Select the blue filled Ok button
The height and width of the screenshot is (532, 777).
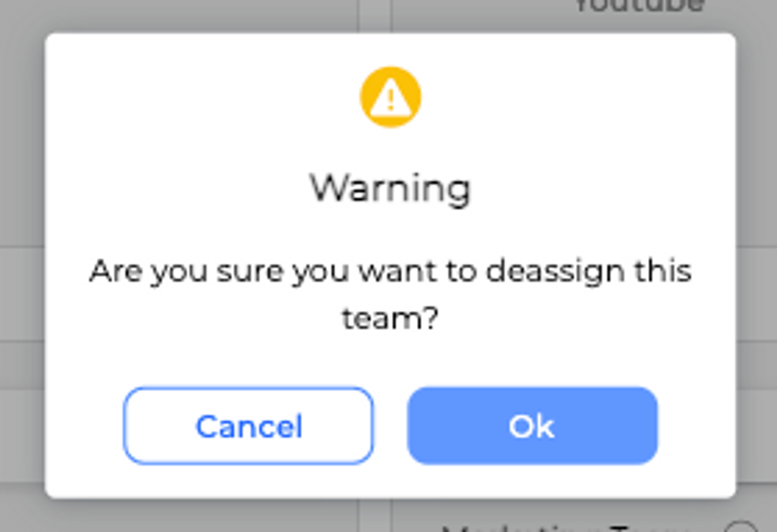point(532,426)
